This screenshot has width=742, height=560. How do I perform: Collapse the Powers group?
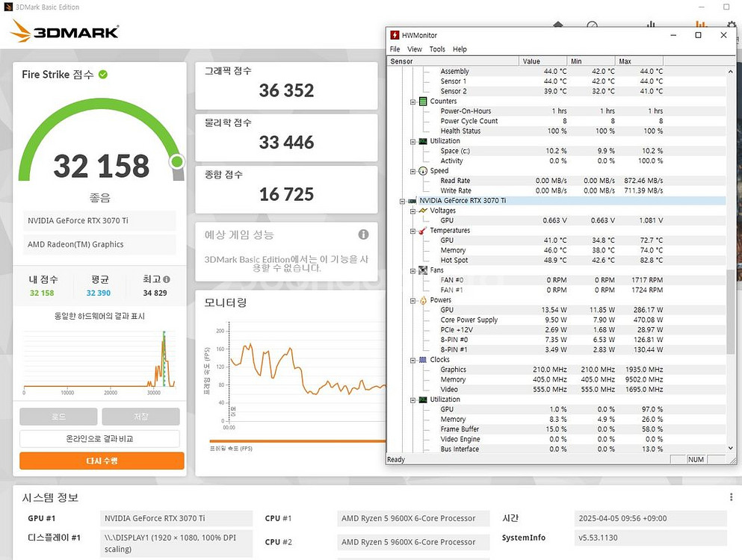pos(412,300)
